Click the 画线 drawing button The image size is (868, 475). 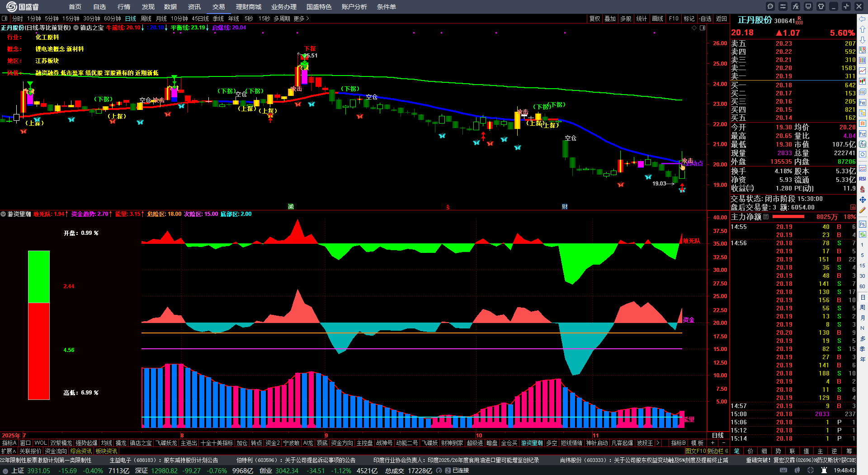point(658,19)
